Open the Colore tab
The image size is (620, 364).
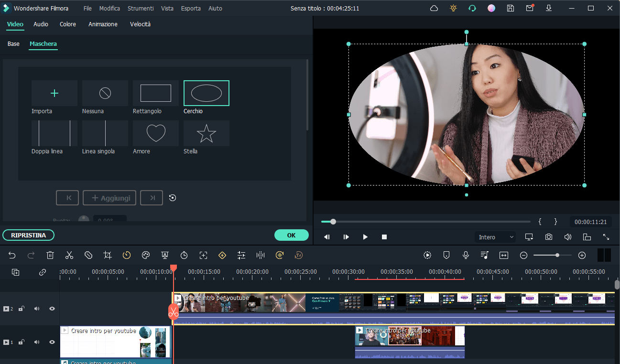pos(68,24)
